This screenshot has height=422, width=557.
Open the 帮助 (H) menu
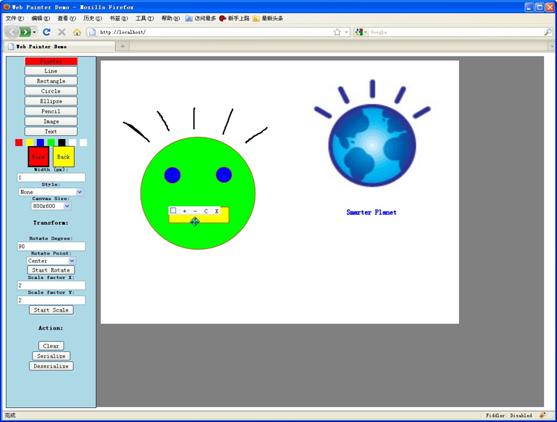171,18
